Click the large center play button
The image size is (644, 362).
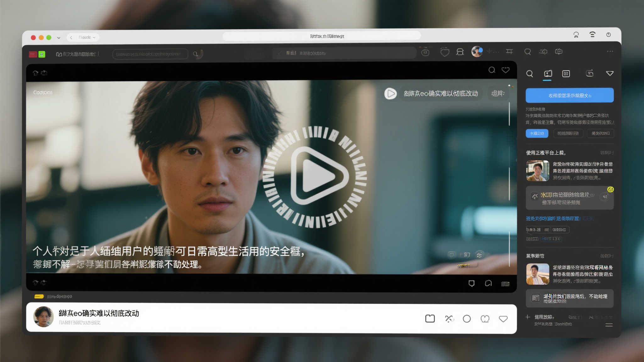[x=315, y=176]
